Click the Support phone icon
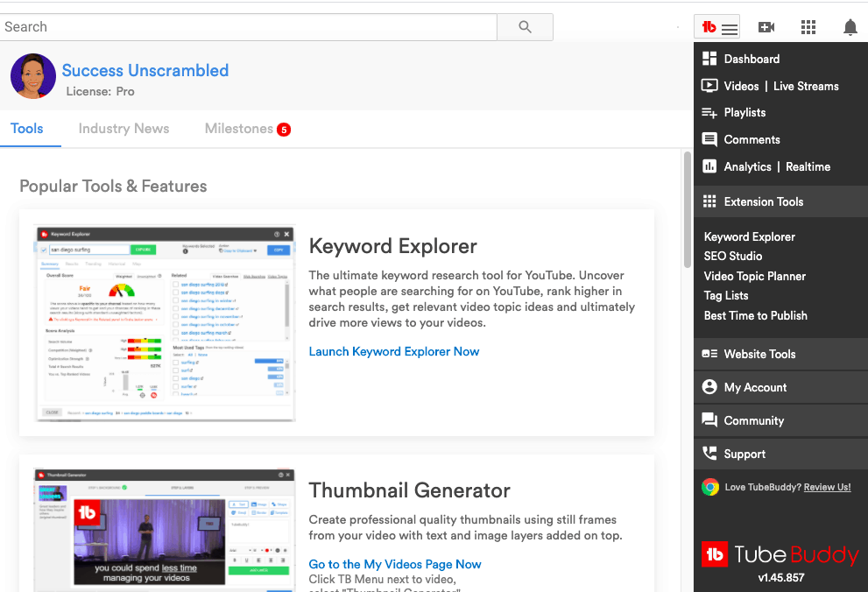The image size is (868, 592). pos(709,453)
